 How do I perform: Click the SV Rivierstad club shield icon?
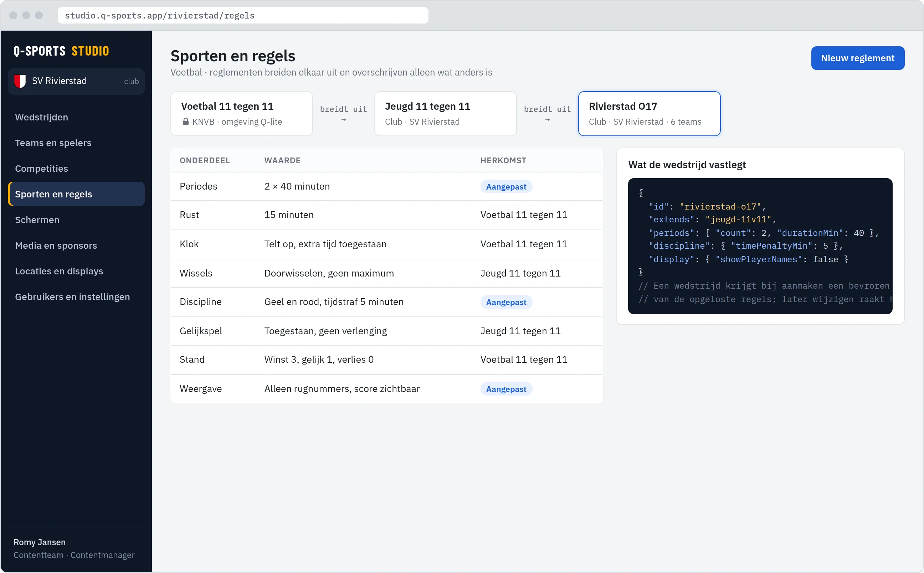pos(20,81)
